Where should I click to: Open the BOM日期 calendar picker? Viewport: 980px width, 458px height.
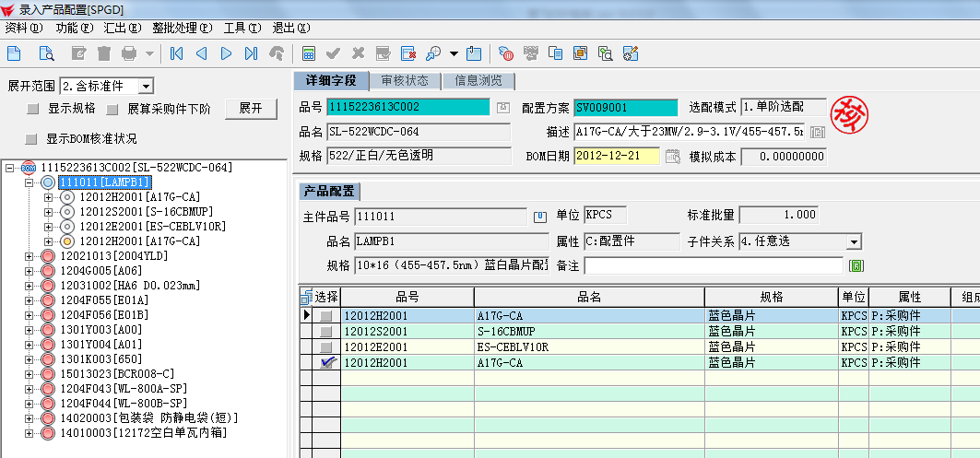tap(673, 156)
